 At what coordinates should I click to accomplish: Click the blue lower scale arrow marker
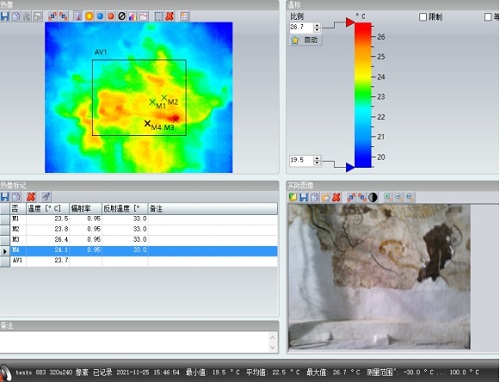[x=350, y=167]
